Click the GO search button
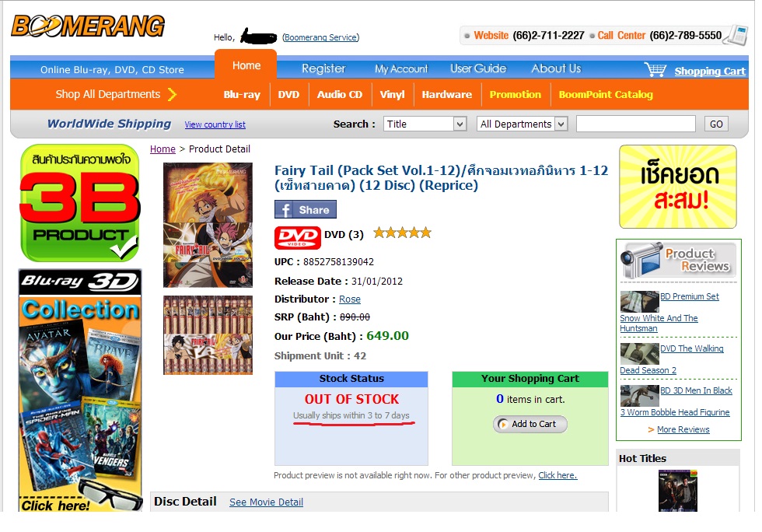Viewport: 762px width, 532px height. tap(716, 124)
